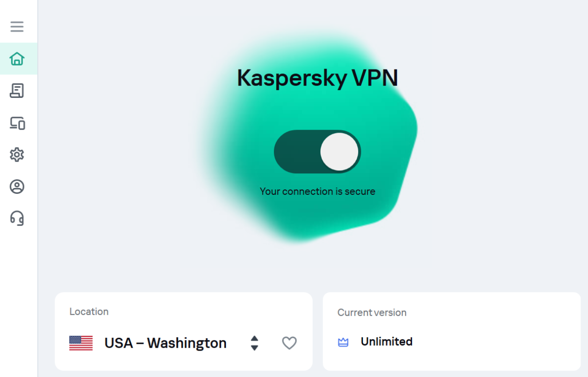588x377 pixels.
Task: Click the Unlimited version text
Action: [386, 342]
